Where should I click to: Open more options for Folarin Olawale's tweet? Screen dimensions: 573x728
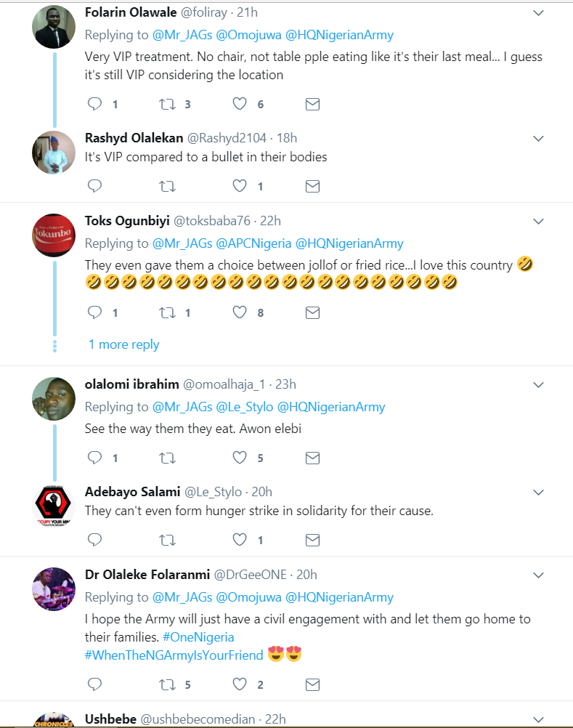[539, 13]
